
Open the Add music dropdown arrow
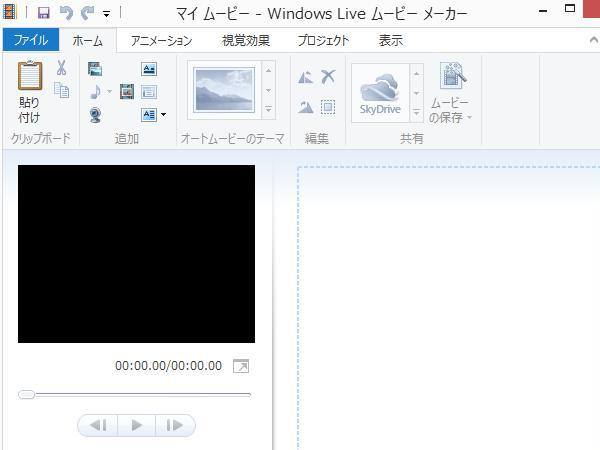click(110, 92)
